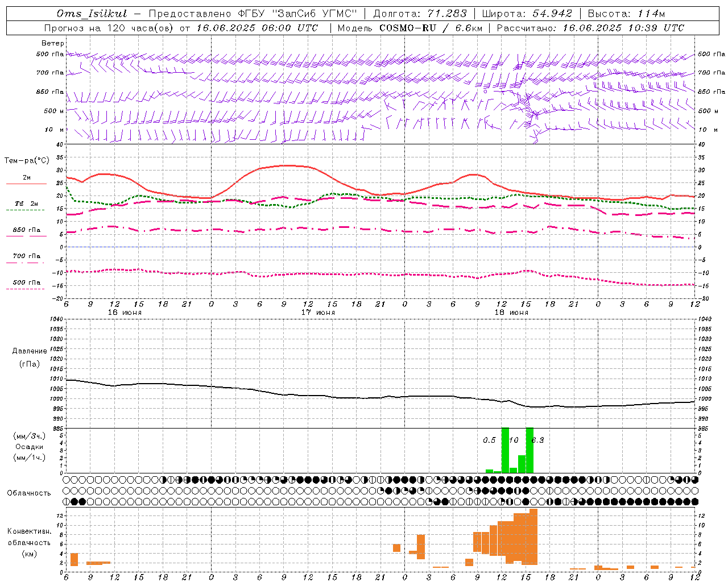Click the Тем-ра(°C) temperature label
The height and width of the screenshot is (582, 728).
(27, 161)
